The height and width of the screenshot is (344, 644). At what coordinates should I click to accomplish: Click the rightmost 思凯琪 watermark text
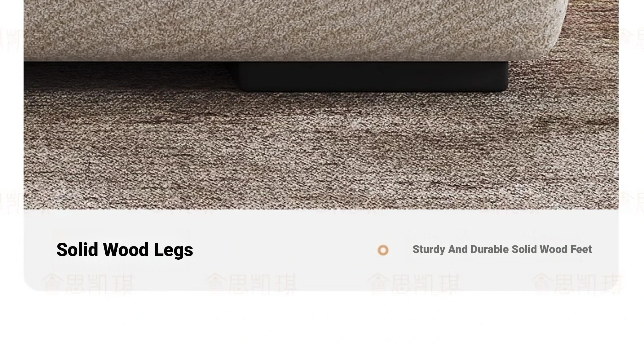coord(588,283)
